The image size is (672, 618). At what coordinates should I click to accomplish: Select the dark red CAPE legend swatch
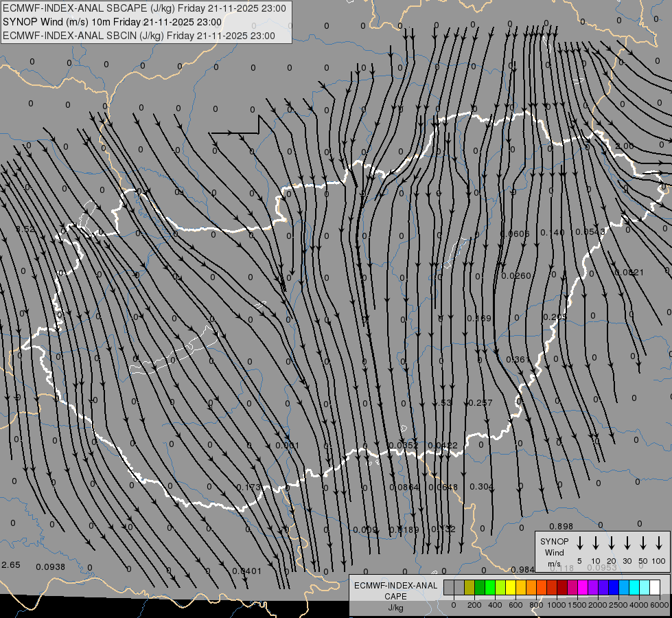tap(562, 588)
